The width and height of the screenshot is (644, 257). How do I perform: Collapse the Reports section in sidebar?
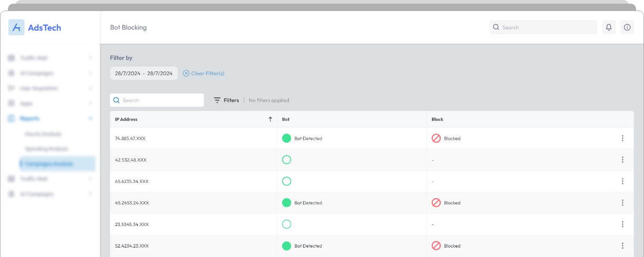pos(90,119)
